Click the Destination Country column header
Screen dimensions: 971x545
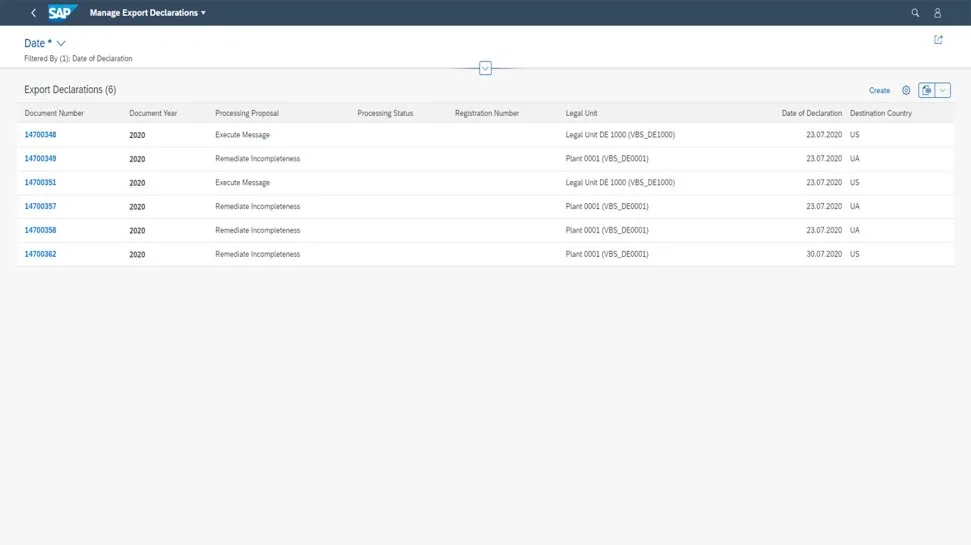tap(881, 113)
